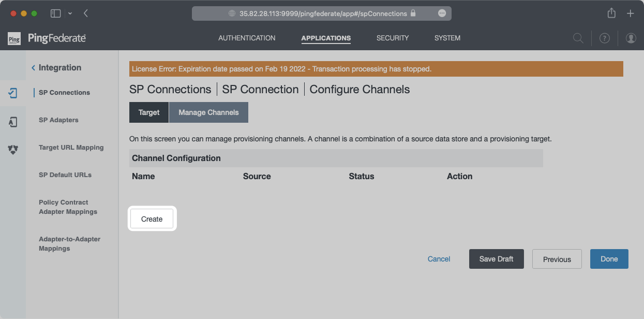Open the address bar more options button

(442, 13)
